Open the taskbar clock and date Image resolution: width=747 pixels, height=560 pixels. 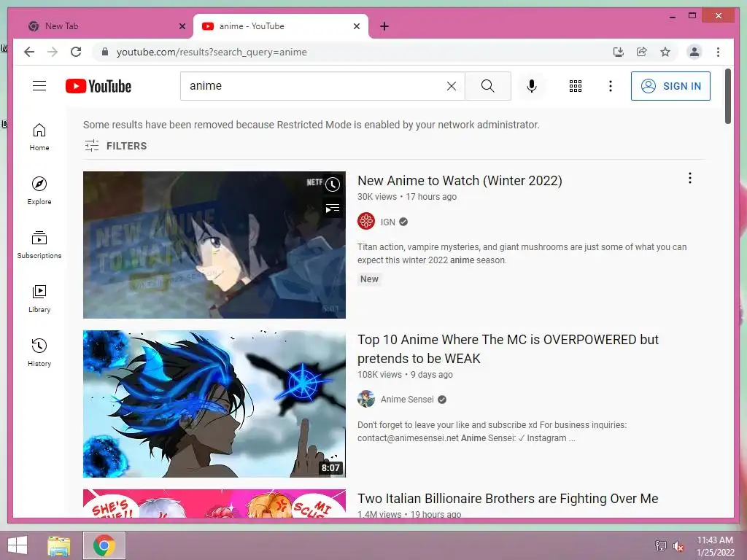[715, 546]
